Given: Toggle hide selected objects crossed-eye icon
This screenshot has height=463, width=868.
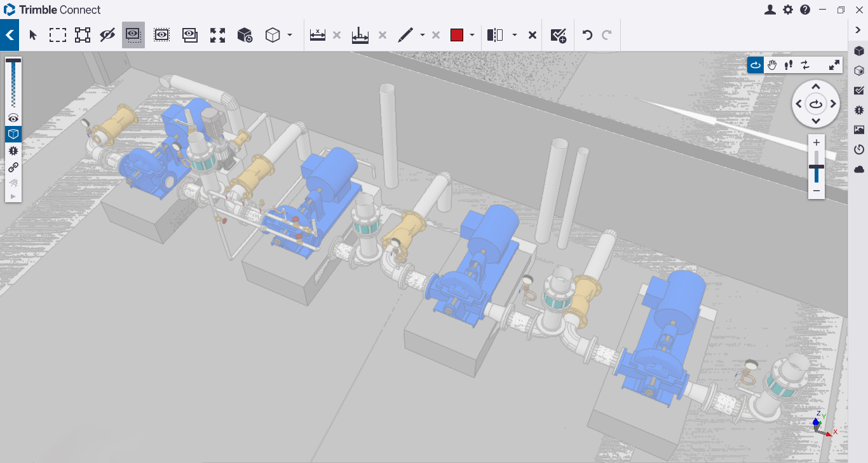Looking at the screenshot, I should [x=107, y=36].
